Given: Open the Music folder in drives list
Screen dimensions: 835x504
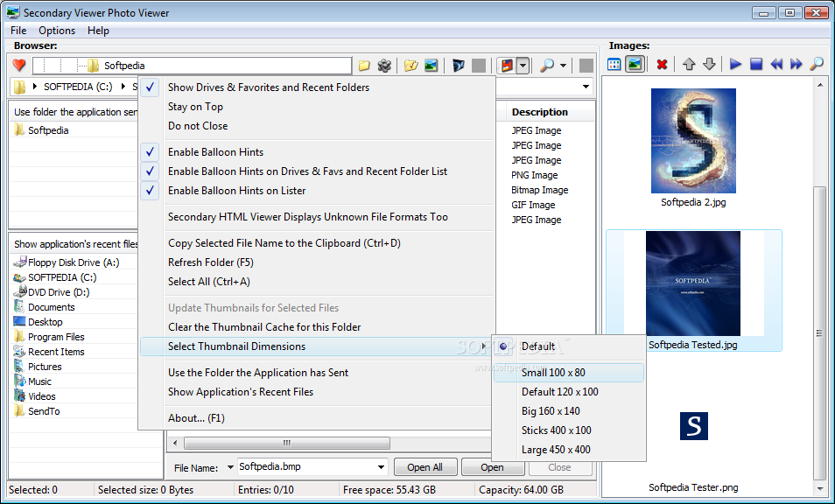Looking at the screenshot, I should click(39, 381).
